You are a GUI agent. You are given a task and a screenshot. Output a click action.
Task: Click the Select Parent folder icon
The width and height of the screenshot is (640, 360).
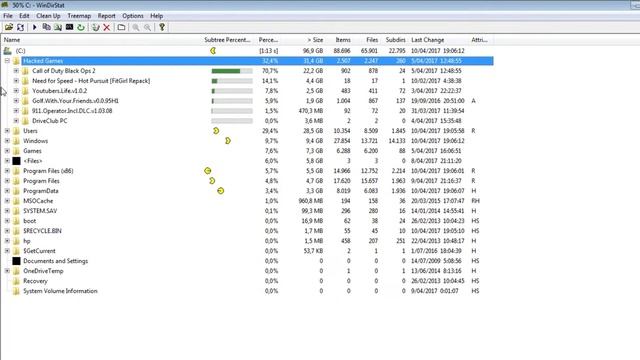tap(121, 27)
